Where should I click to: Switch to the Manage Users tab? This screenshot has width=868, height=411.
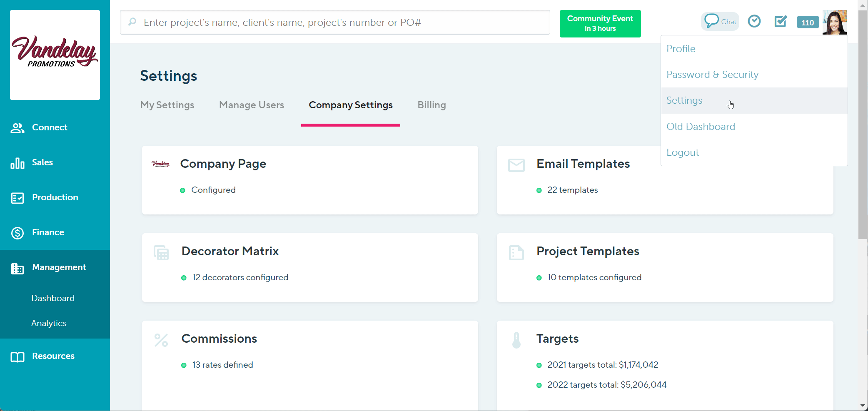coord(252,105)
